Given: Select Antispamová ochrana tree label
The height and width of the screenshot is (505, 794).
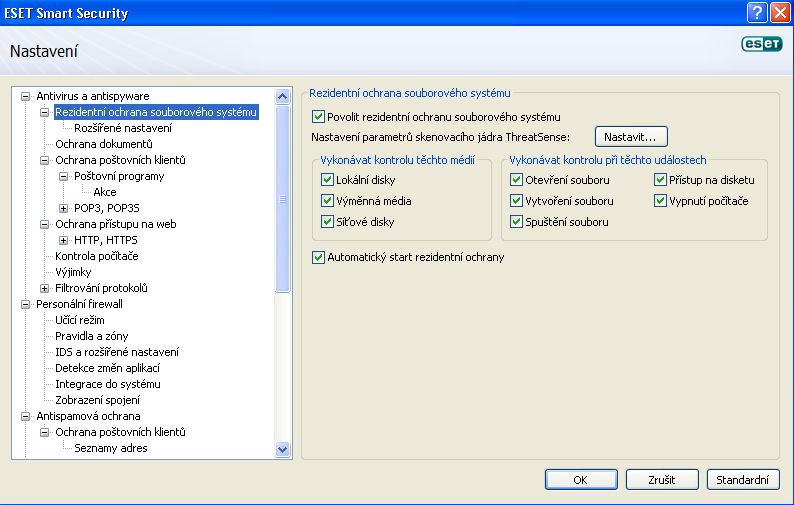Looking at the screenshot, I should [88, 416].
